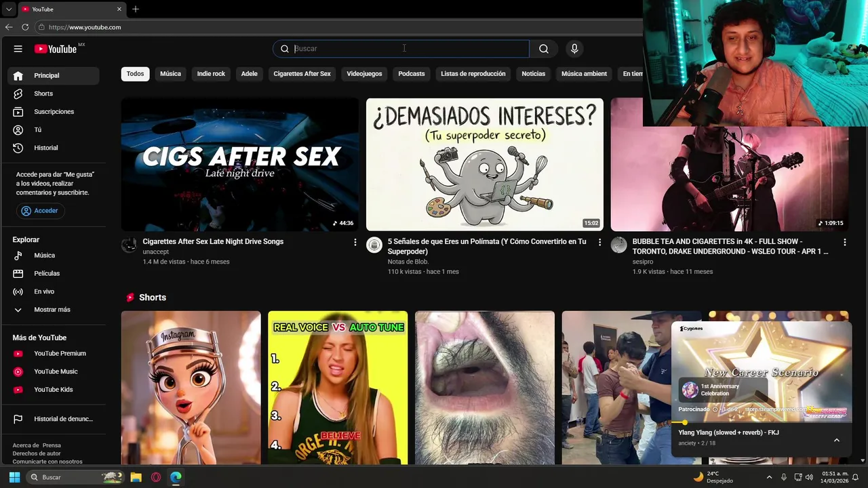Screen dimensions: 868x488
Task: Open unaccept channel avatar
Action: (x=129, y=245)
